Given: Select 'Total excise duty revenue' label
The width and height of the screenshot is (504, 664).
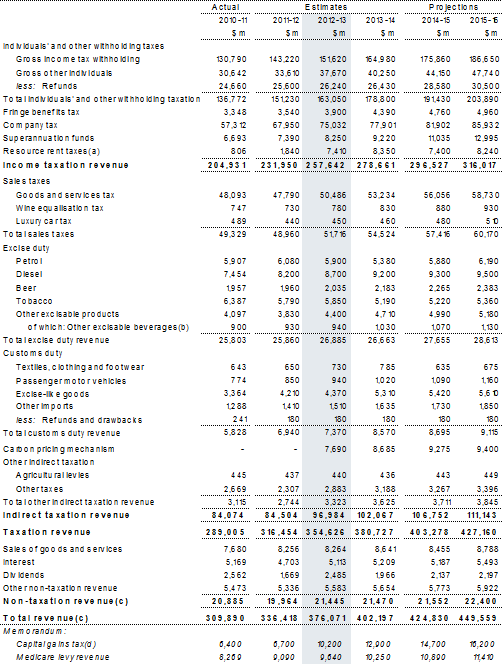Looking at the screenshot, I should tap(56, 340).
